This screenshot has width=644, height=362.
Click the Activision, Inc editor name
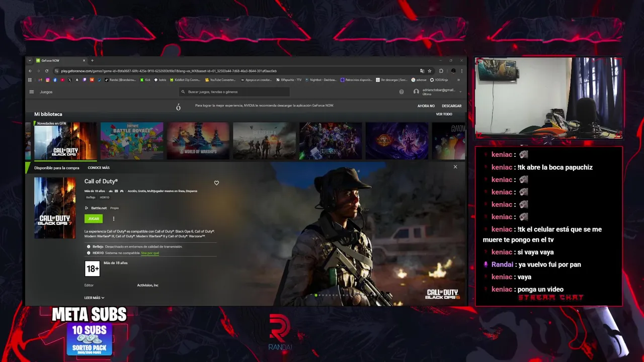[148, 285]
